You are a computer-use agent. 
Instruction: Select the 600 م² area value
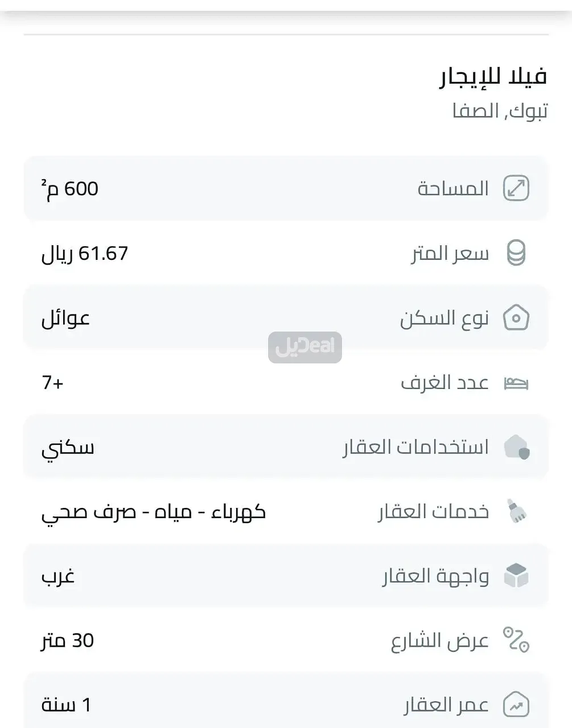(x=70, y=189)
